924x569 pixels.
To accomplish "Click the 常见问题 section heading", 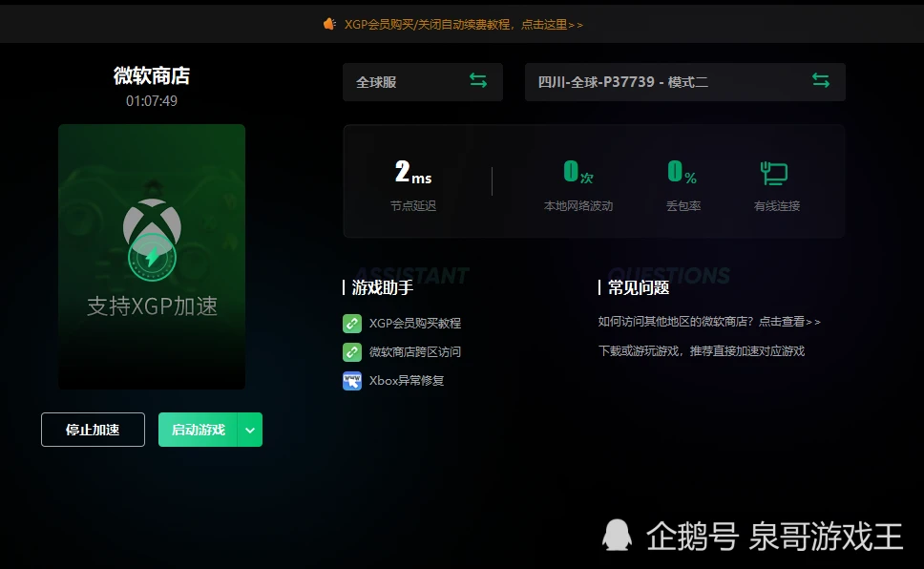I will point(639,287).
